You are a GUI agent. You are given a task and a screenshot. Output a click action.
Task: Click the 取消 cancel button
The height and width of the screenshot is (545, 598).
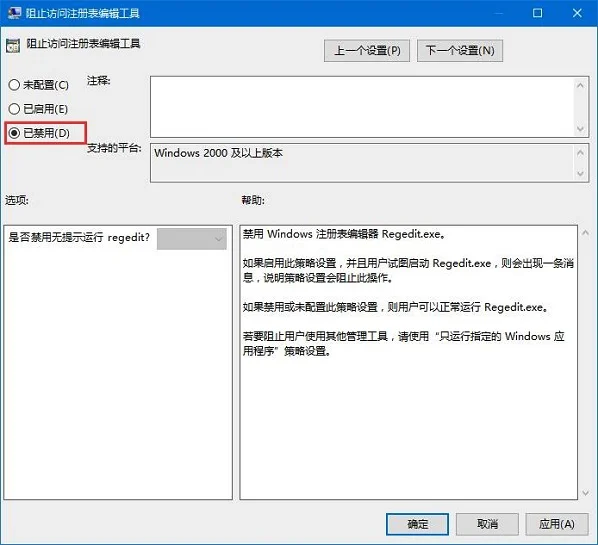487,524
